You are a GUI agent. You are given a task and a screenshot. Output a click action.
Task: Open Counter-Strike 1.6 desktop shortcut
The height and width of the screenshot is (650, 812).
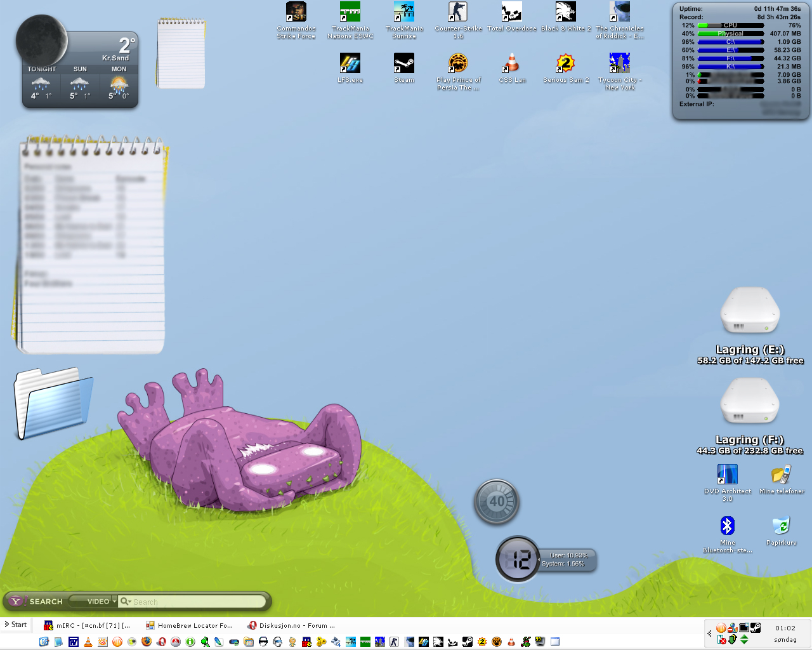[458, 20]
